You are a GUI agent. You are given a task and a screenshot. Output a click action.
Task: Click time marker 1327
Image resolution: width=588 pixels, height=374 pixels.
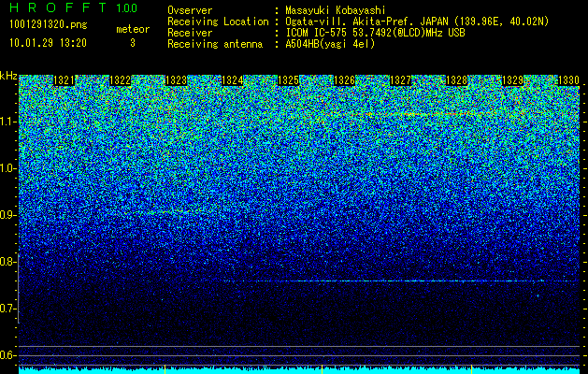tap(400, 80)
